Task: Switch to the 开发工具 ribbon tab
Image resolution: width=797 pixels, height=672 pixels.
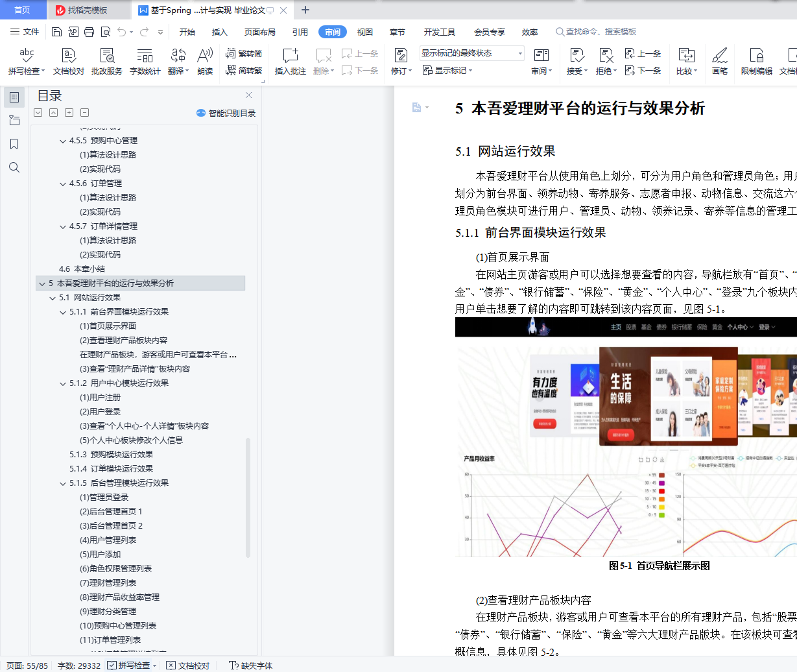Action: point(440,32)
